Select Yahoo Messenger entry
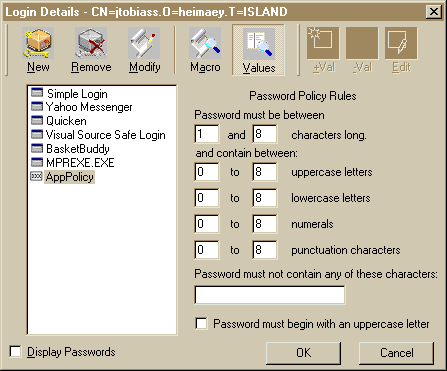The width and height of the screenshot is (447, 371). point(89,107)
